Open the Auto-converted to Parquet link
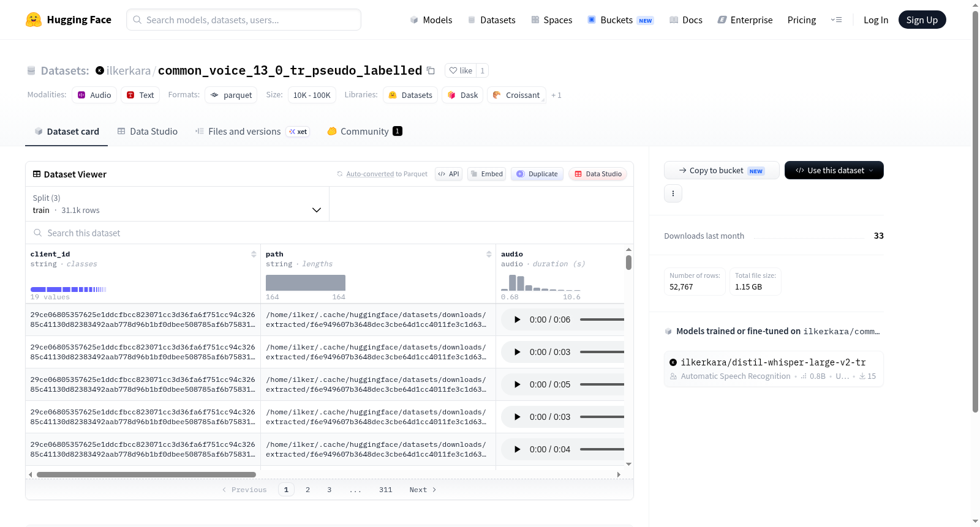The height and width of the screenshot is (527, 980). (386, 174)
